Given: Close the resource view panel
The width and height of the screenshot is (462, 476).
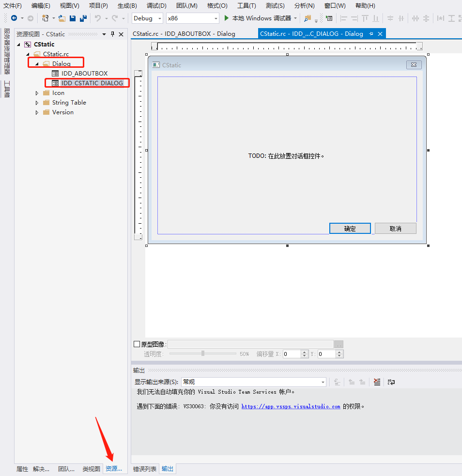Looking at the screenshot, I should coord(121,34).
